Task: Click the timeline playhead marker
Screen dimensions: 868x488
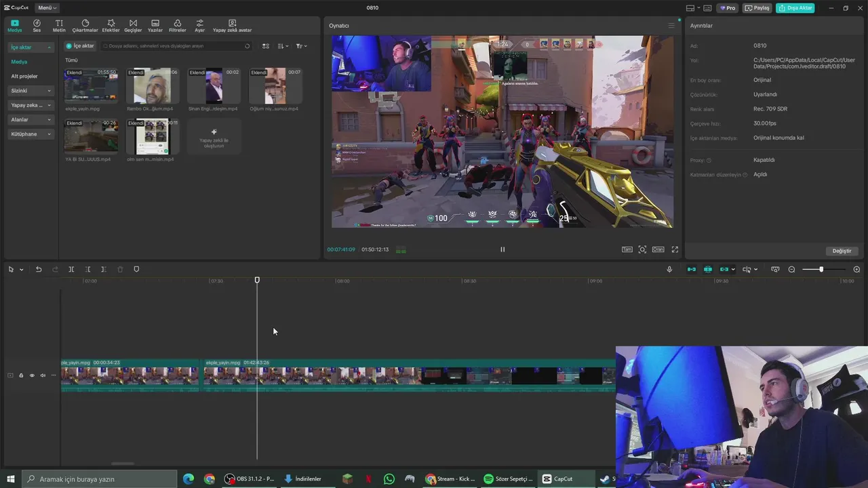Action: [x=257, y=280]
